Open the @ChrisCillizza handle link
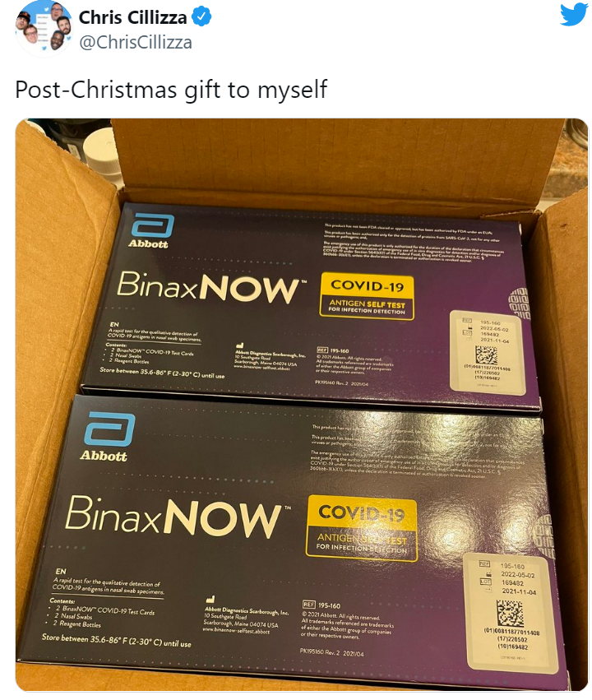The width and height of the screenshot is (592, 700). tap(135, 43)
